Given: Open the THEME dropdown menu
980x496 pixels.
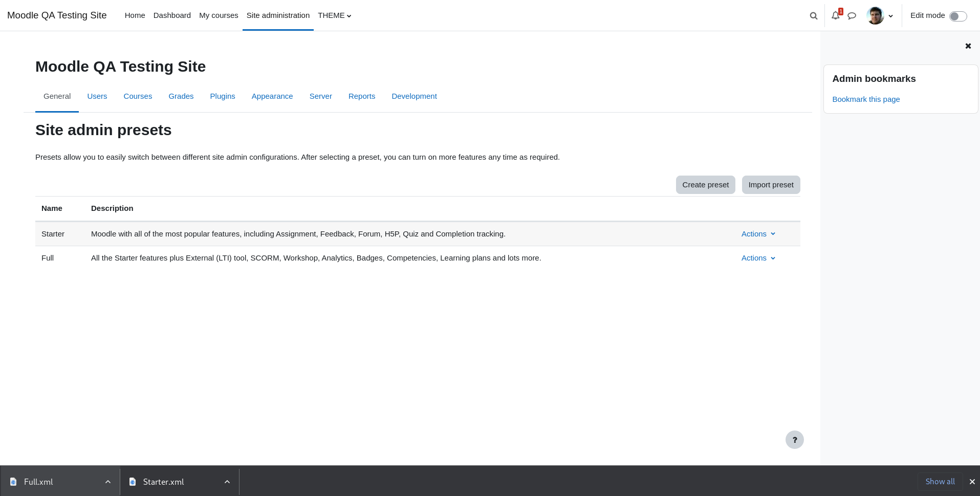Looking at the screenshot, I should [x=335, y=15].
